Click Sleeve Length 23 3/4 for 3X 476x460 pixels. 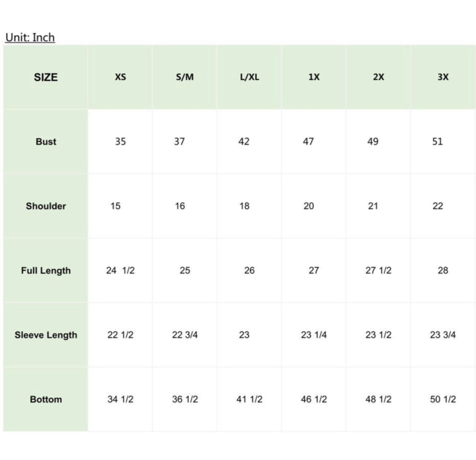[x=443, y=335]
